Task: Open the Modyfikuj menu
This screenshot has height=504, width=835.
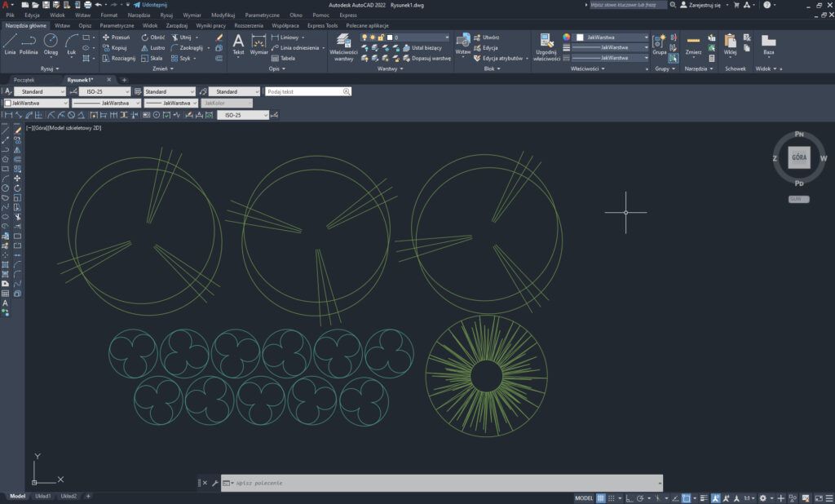Action: (x=223, y=15)
